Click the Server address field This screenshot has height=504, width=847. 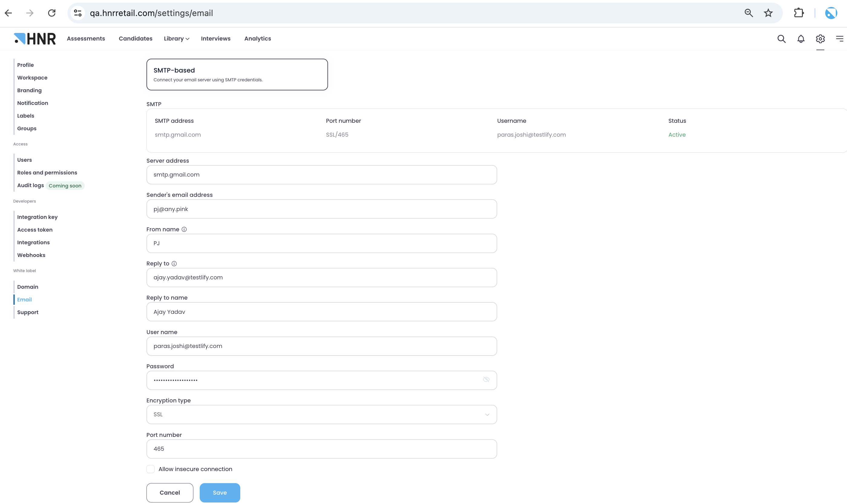point(322,175)
